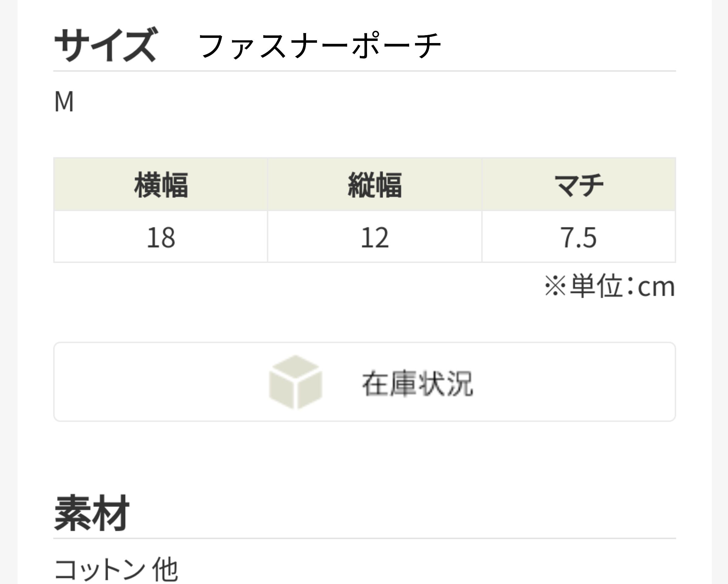Click the box icon beside 在庫状況

pyautogui.click(x=295, y=382)
